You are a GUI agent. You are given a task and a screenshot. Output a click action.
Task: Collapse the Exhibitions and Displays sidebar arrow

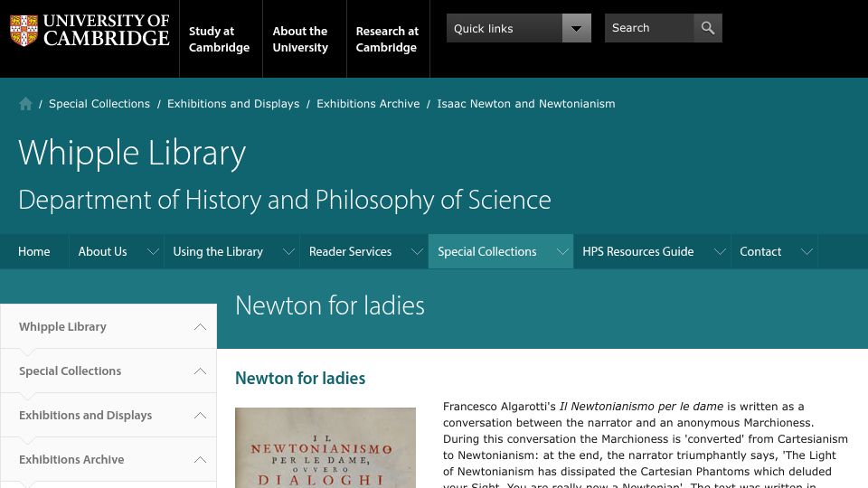201,416
